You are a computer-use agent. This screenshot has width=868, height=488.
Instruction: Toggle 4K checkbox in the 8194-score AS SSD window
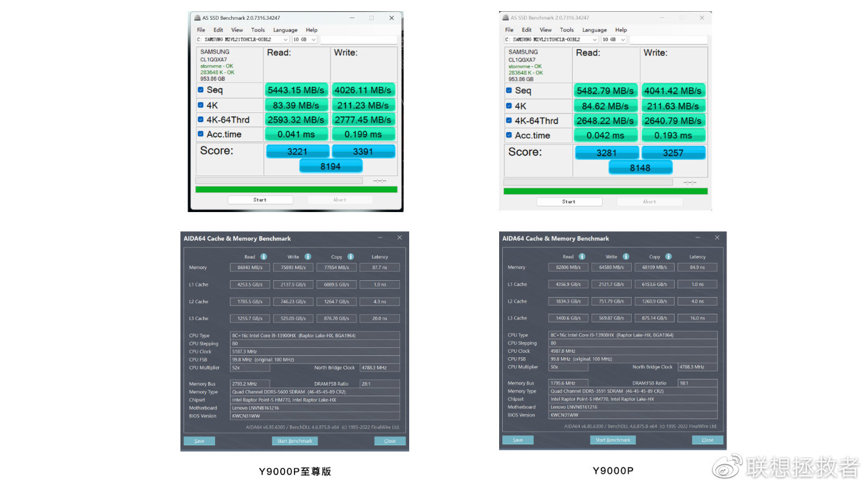click(x=200, y=105)
